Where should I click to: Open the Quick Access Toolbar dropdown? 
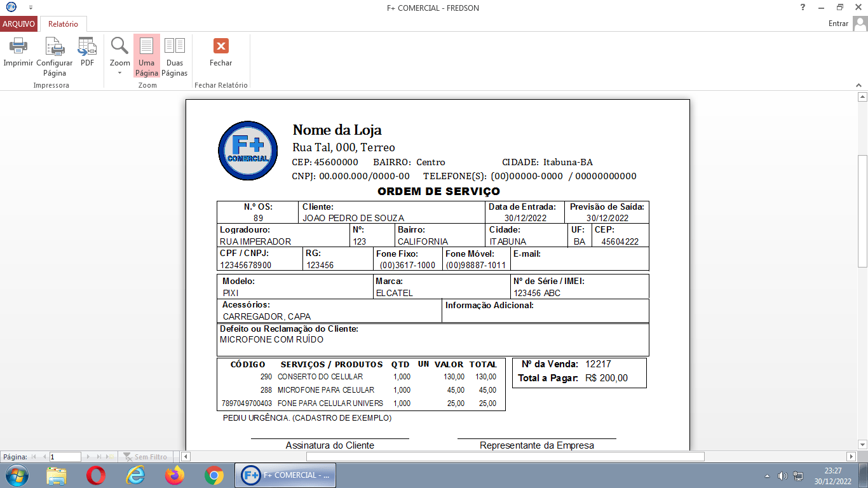31,8
